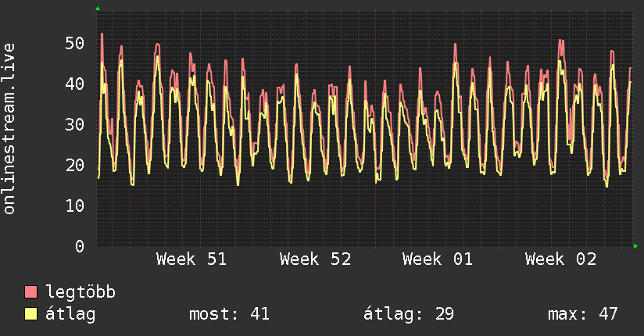
Task: Click the y-axis value 0
Action: [x=80, y=246]
